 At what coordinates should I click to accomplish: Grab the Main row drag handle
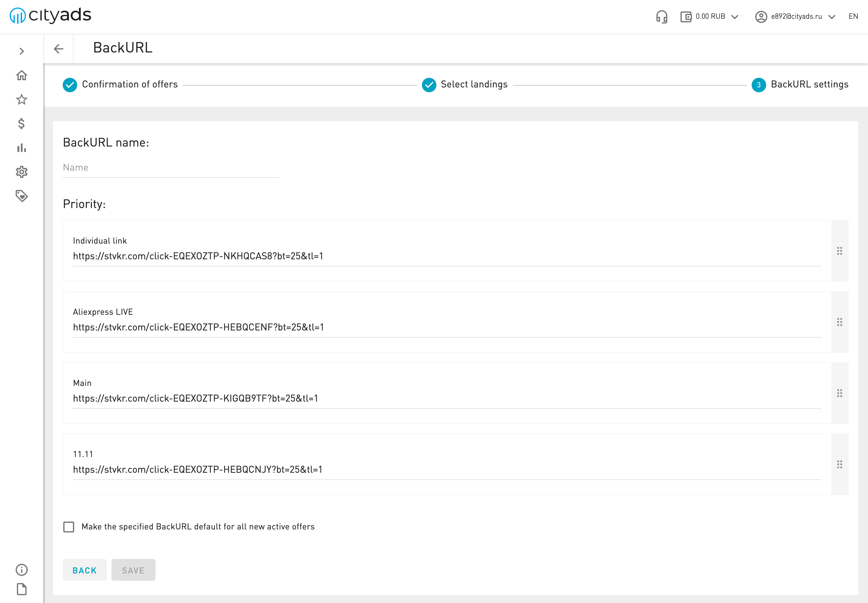click(x=839, y=393)
